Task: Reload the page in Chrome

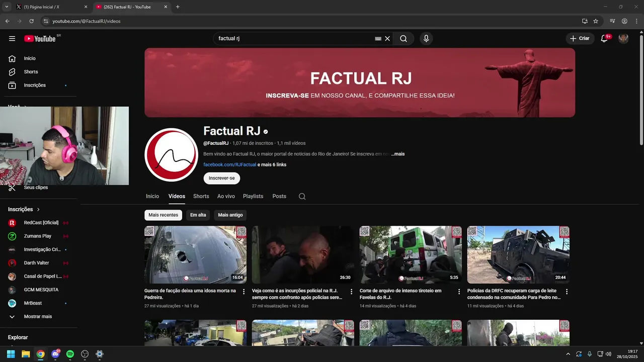Action: tap(31, 21)
